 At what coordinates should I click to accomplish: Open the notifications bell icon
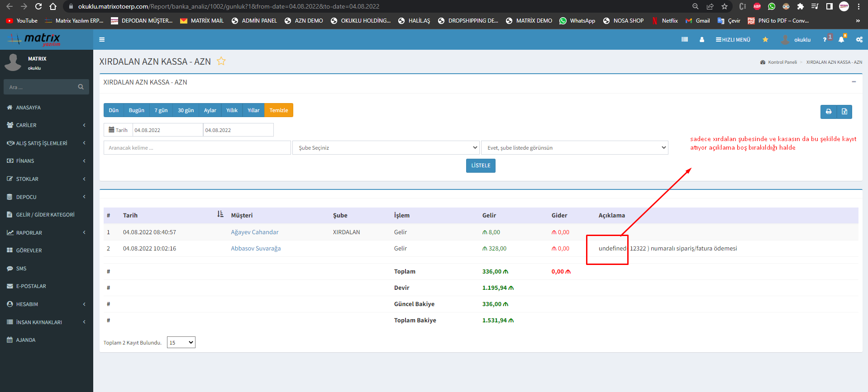pyautogui.click(x=841, y=40)
